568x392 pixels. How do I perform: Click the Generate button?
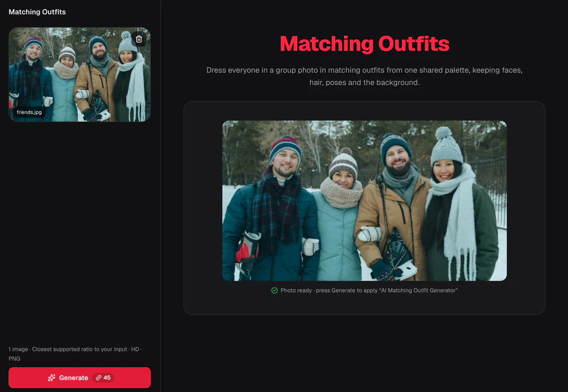pos(80,377)
